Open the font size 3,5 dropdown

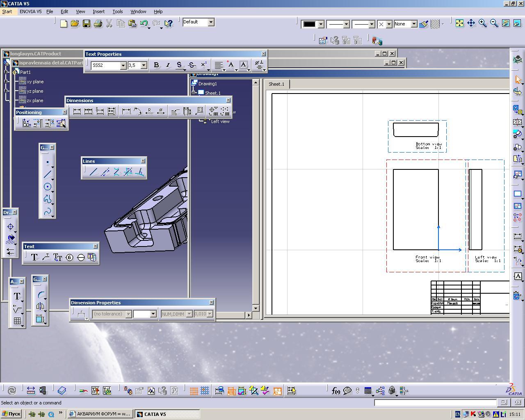[144, 65]
